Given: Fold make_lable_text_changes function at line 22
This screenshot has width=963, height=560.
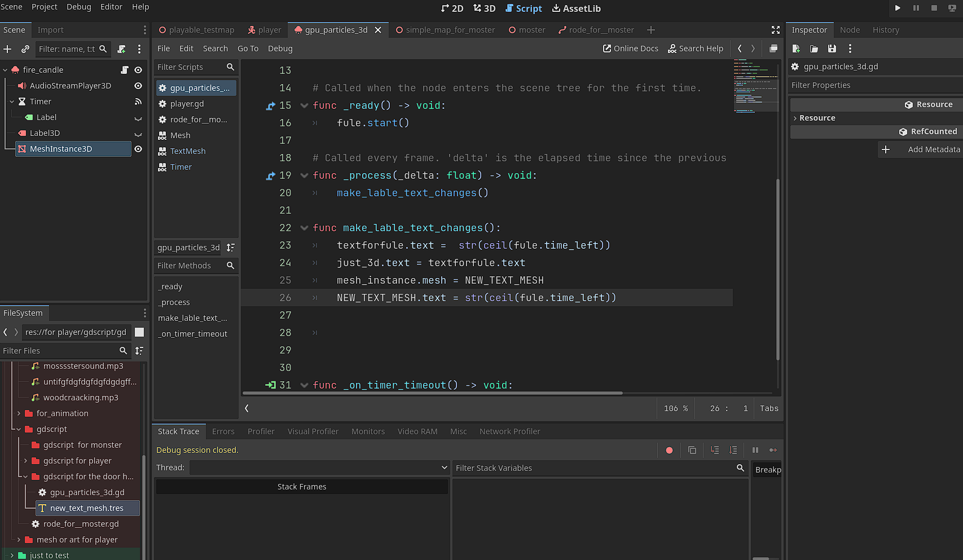Looking at the screenshot, I should [305, 228].
